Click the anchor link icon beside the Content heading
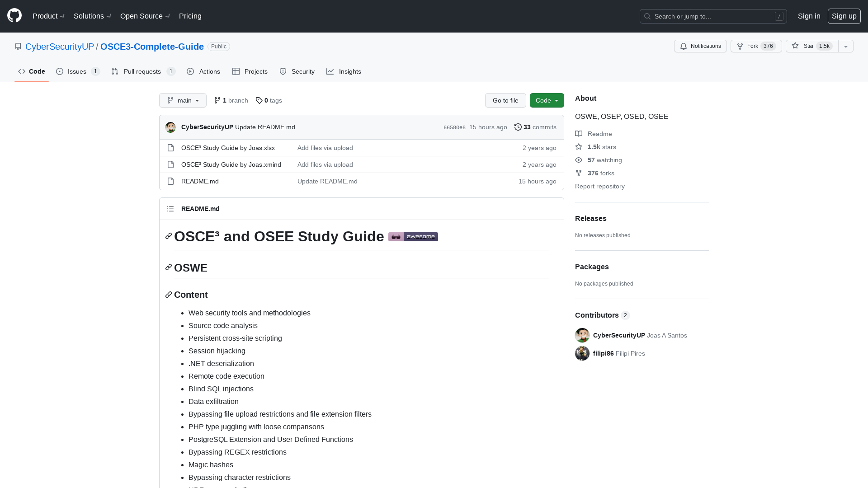Viewport: 868px width, 488px height. click(x=169, y=295)
